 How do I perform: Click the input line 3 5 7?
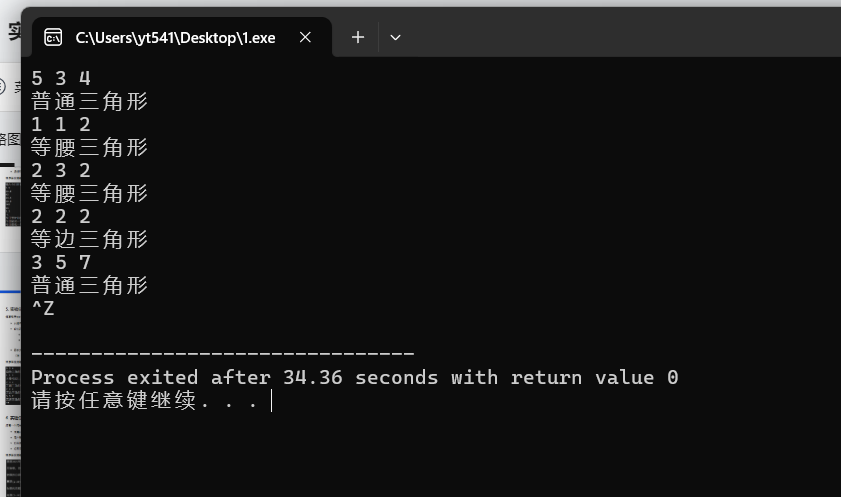point(61,263)
